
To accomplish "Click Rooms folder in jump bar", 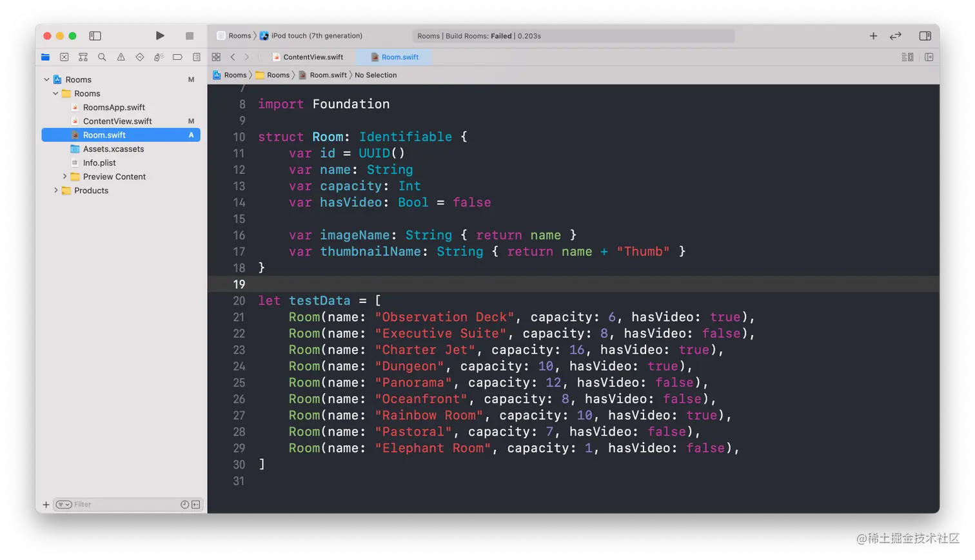I will pyautogui.click(x=273, y=75).
